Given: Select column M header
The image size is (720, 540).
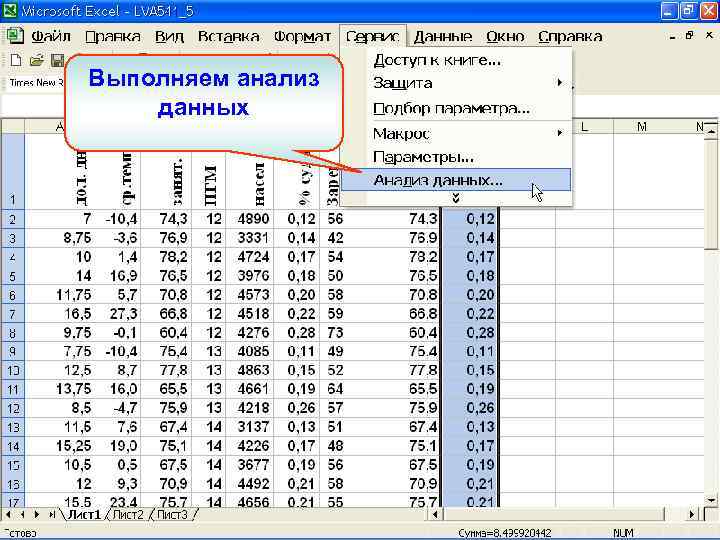Looking at the screenshot, I should [642, 126].
